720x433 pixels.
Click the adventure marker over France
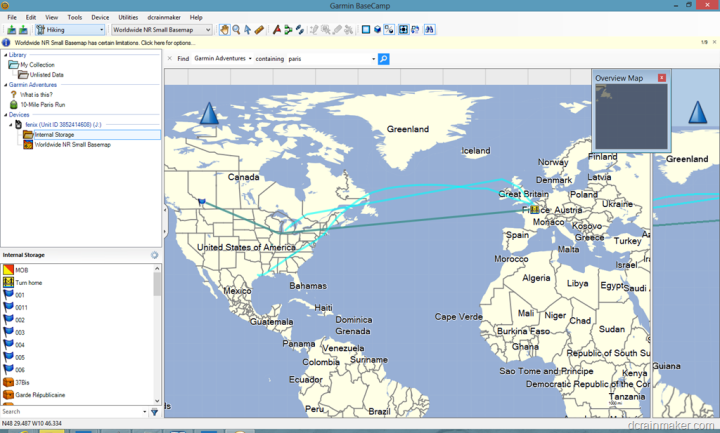(534, 210)
